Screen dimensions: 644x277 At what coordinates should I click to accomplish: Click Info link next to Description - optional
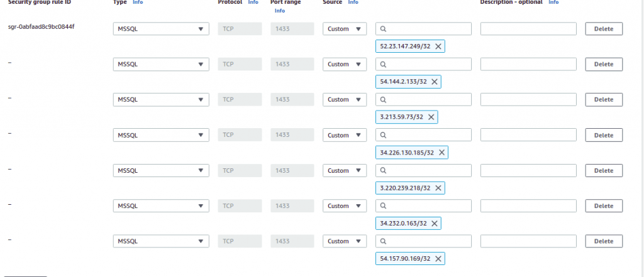[x=553, y=3]
